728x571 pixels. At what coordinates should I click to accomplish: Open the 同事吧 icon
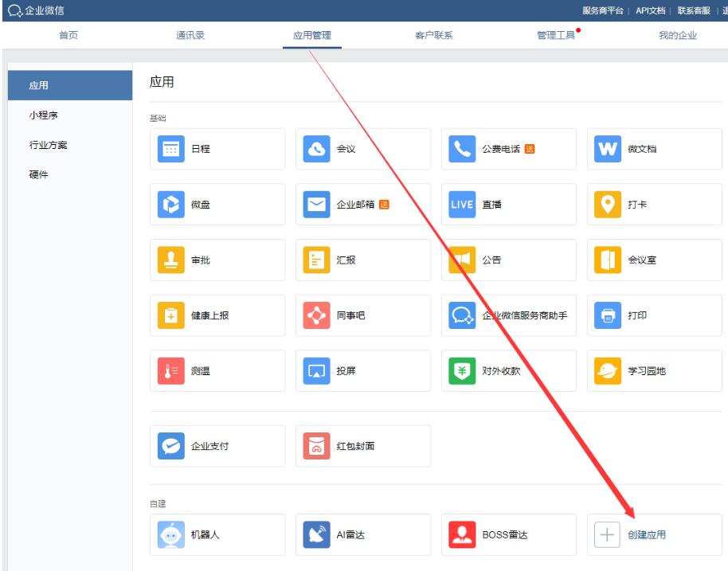317,315
